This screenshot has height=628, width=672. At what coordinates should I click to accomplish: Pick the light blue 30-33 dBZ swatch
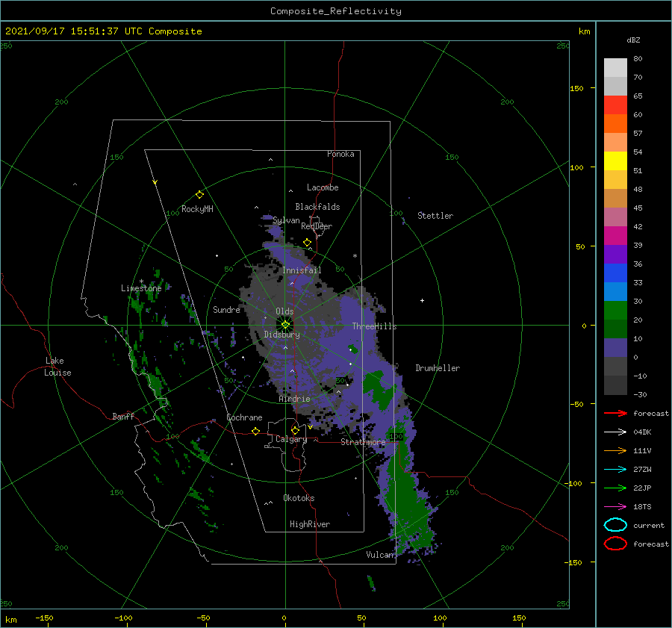point(615,291)
